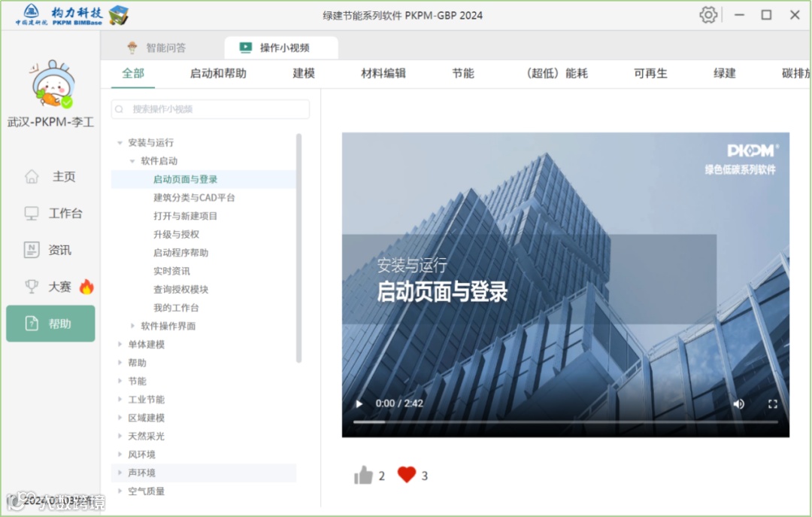This screenshot has height=517, width=812.
Task: Select the 可再生 category tab
Action: click(650, 73)
